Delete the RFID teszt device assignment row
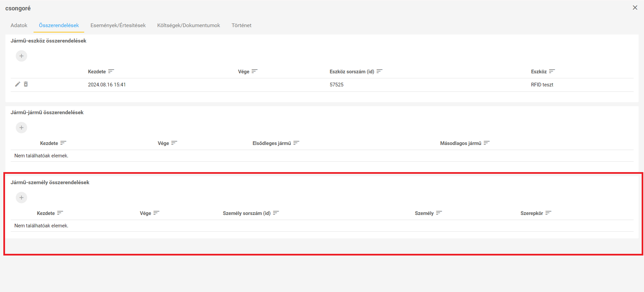The height and width of the screenshot is (292, 644). click(26, 84)
